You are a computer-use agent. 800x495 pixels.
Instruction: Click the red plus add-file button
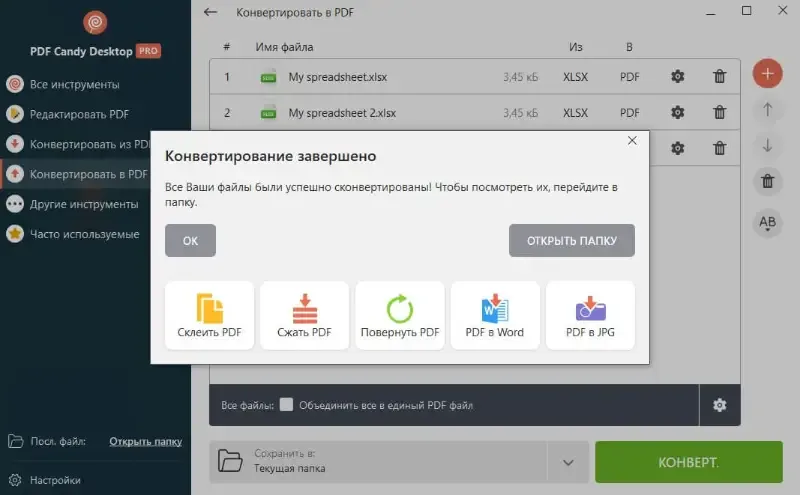coord(767,73)
